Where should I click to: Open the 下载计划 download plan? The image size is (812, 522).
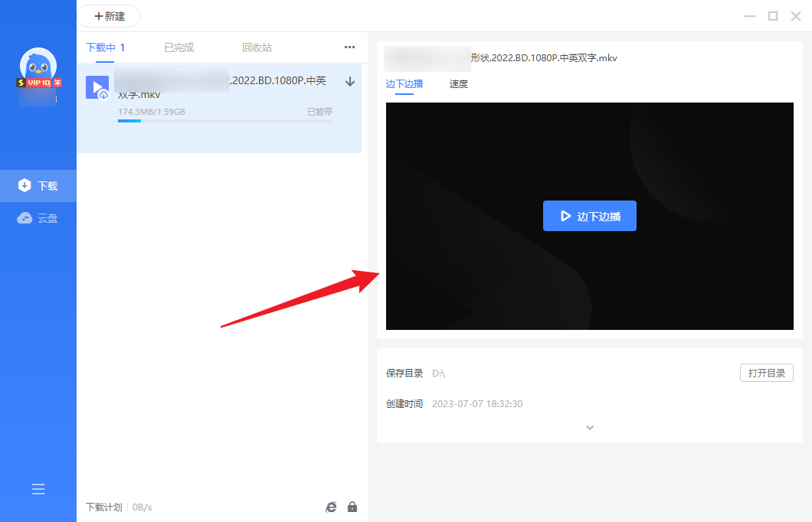tap(103, 507)
